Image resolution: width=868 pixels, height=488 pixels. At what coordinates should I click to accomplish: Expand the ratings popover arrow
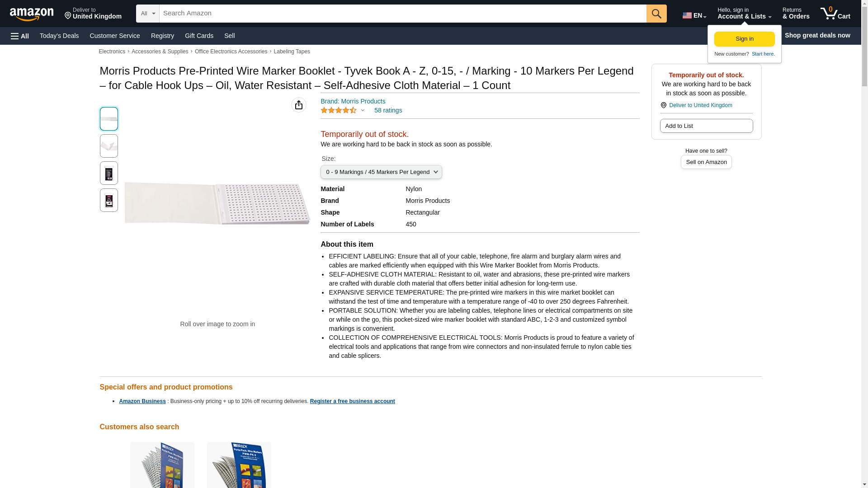[363, 110]
